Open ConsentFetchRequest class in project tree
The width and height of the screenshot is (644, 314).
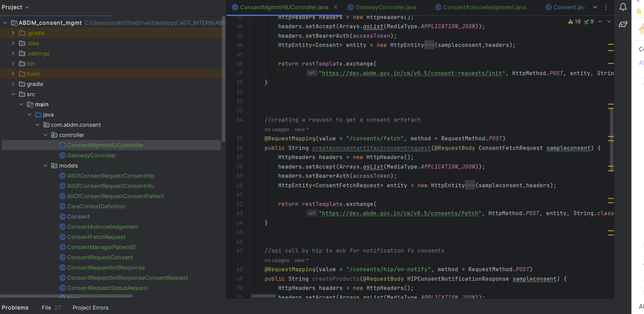(x=96, y=237)
